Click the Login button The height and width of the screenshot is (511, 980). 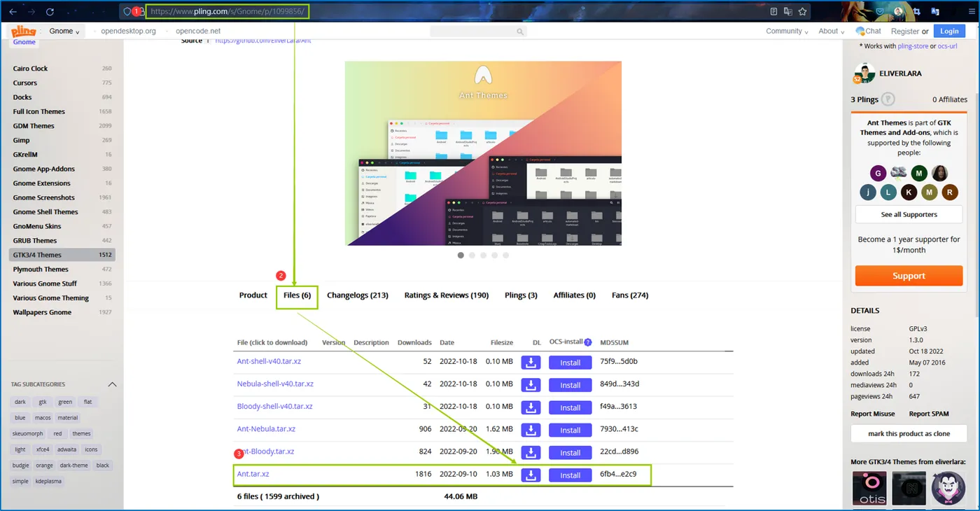[949, 31]
